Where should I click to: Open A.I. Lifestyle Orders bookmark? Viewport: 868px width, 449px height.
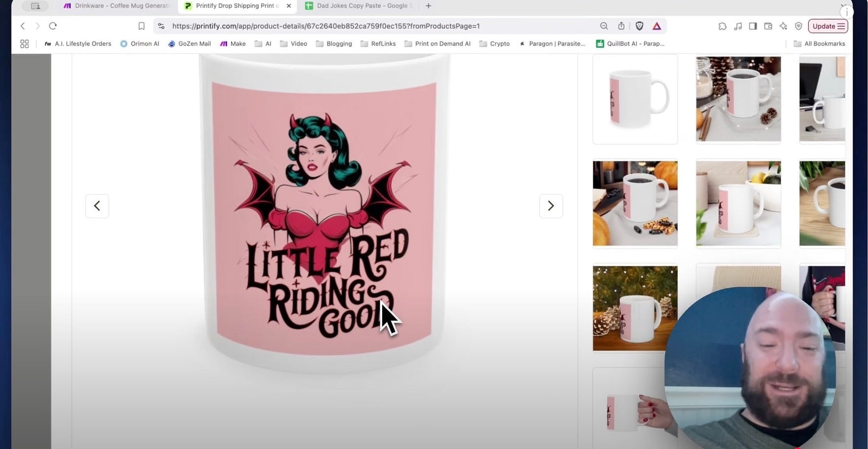[x=78, y=44]
